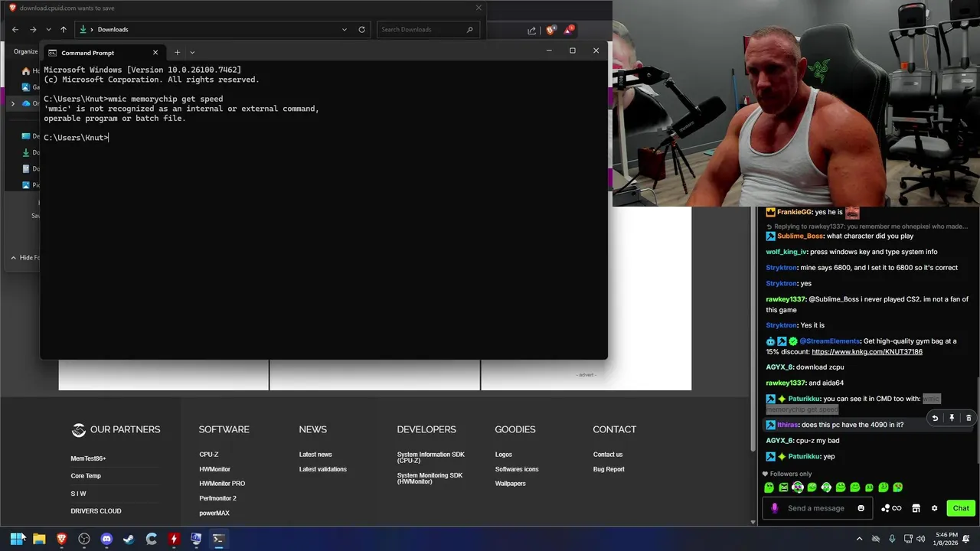Expand the OneDrive tree node
Viewport: 980px width, 551px height.
click(12, 103)
